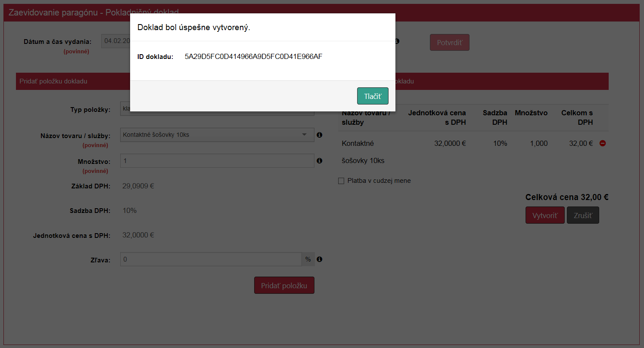This screenshot has height=348, width=644.
Task: Click the info icon beside the Zľava field
Action: click(x=320, y=259)
